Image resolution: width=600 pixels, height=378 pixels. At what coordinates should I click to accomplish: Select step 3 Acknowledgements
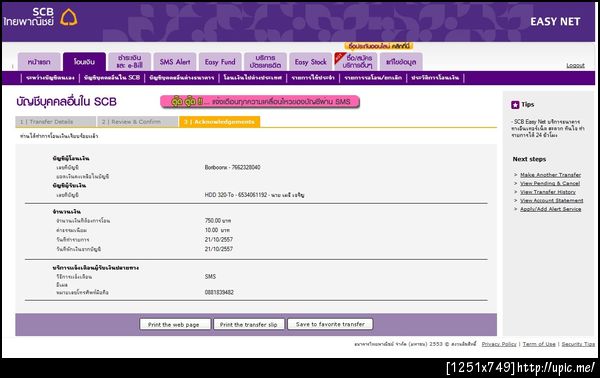(x=220, y=122)
